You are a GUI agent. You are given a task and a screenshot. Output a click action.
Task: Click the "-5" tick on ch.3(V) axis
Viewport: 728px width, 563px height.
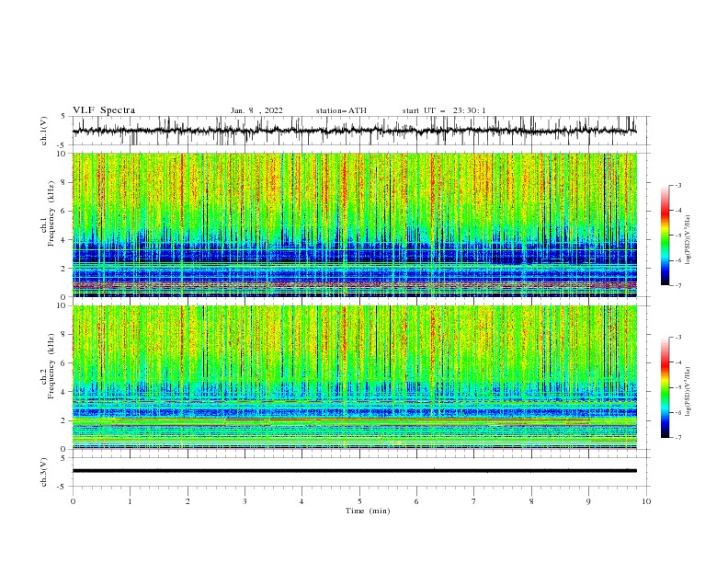click(x=63, y=487)
